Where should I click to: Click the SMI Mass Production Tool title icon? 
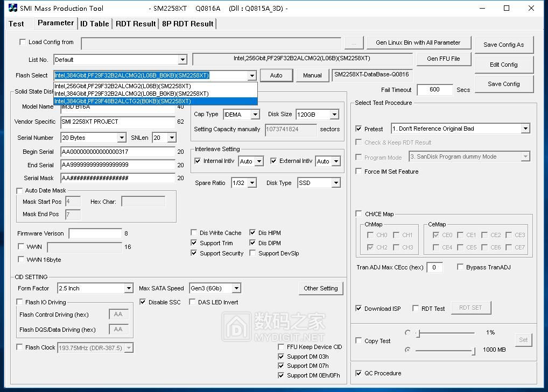[x=12, y=8]
